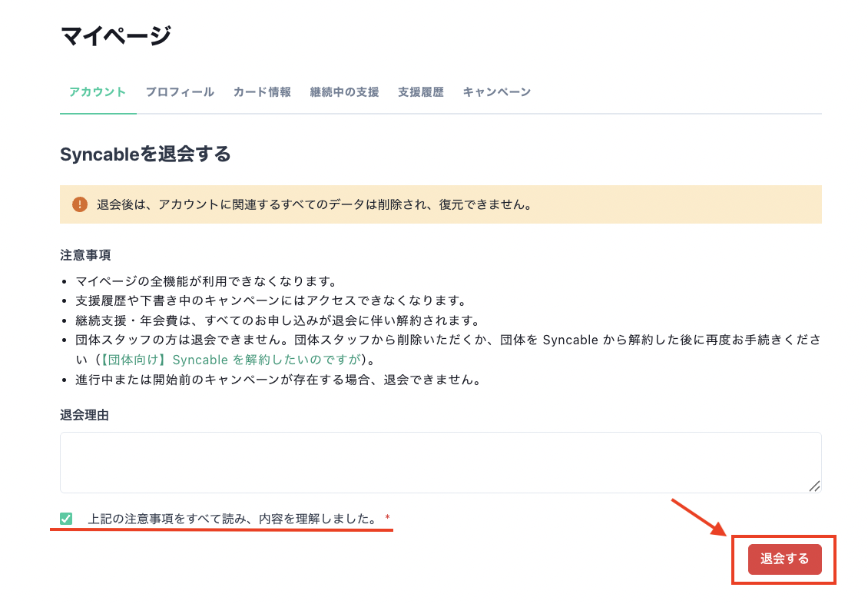Go to the カード情報 tab
The height and width of the screenshot is (604, 868).
[x=262, y=92]
